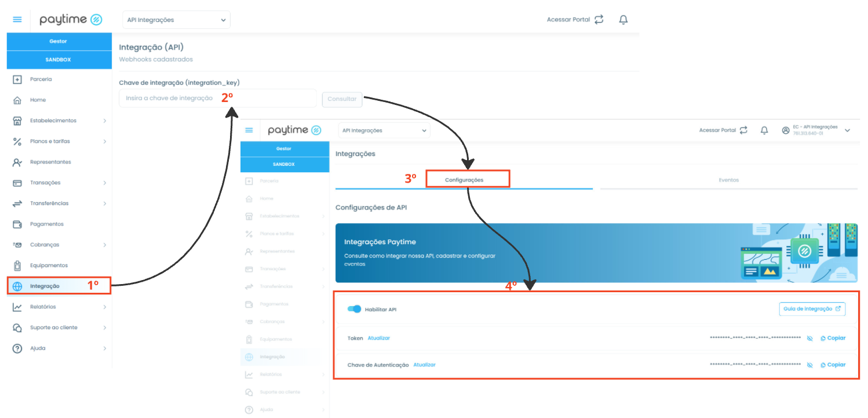
Task: Expand Transferências chevron in the Configurações de API window
Action: pos(323,286)
